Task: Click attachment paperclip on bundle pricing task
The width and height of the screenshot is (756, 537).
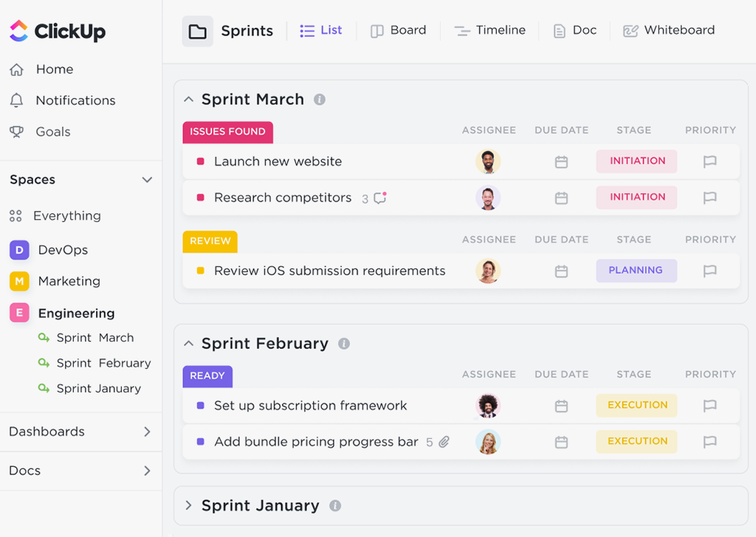Action: point(444,442)
